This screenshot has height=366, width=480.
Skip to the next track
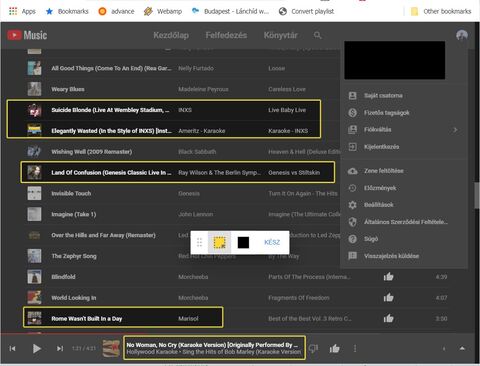pyautogui.click(x=60, y=349)
